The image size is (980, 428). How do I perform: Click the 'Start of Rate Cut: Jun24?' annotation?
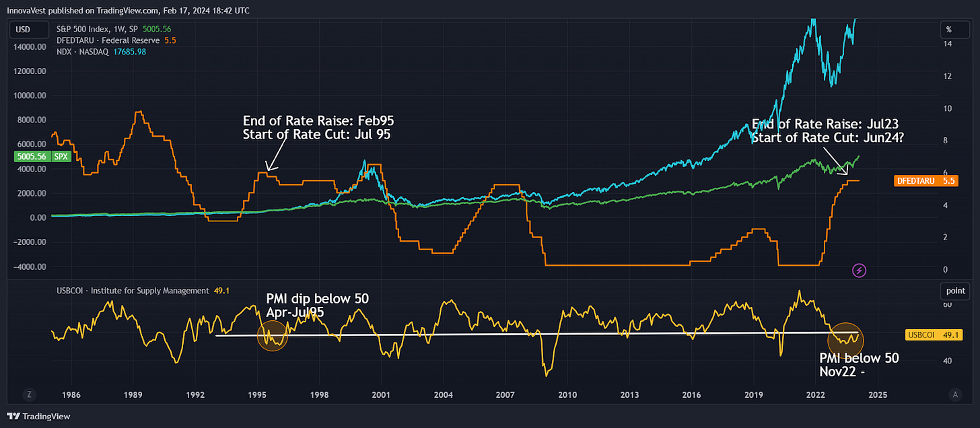coord(829,138)
